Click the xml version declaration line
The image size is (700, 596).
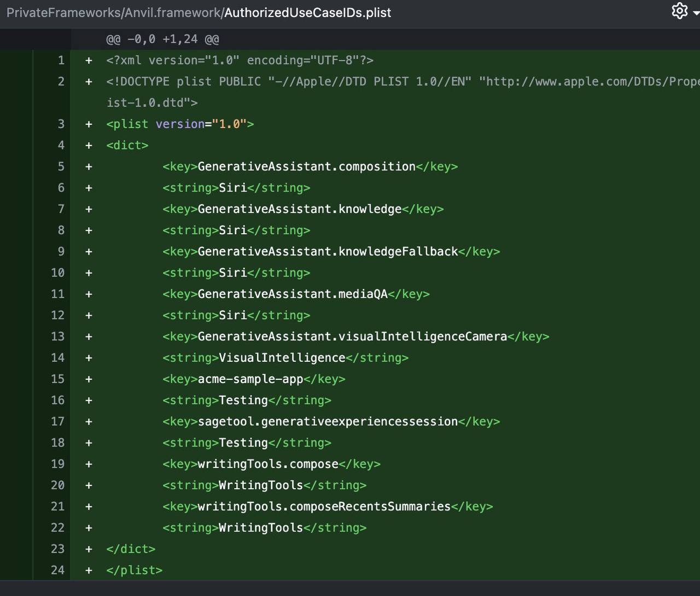pos(240,60)
